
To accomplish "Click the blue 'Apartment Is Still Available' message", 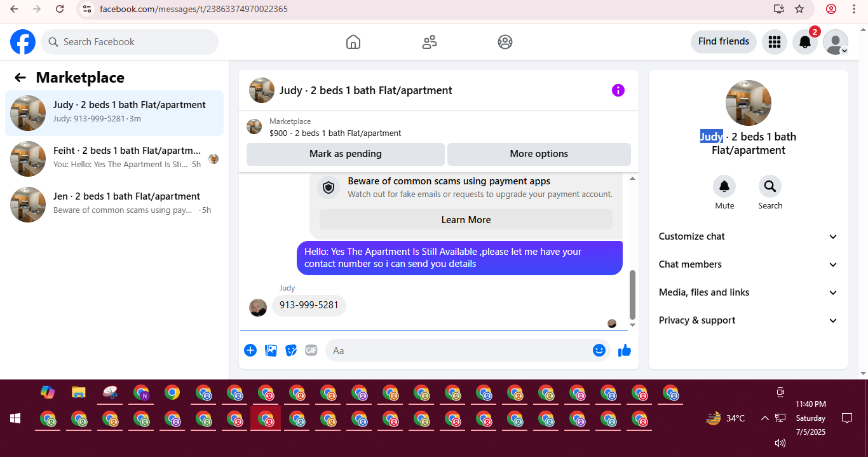I will 459,257.
